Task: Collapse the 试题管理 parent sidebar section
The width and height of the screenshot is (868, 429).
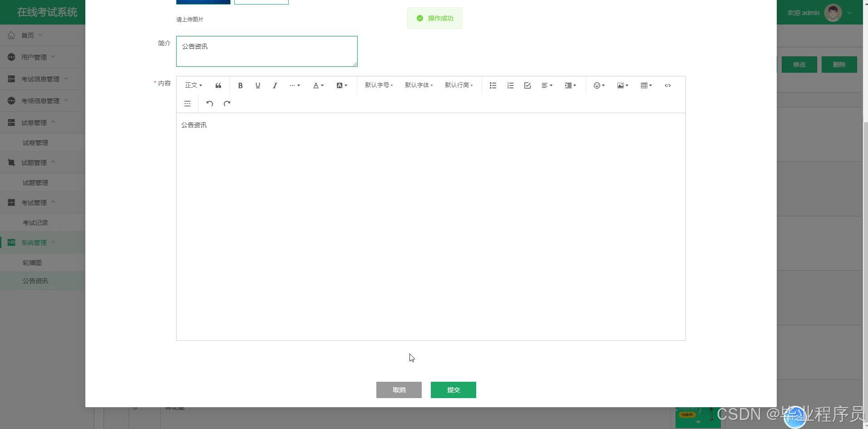Action: pyautogui.click(x=43, y=162)
